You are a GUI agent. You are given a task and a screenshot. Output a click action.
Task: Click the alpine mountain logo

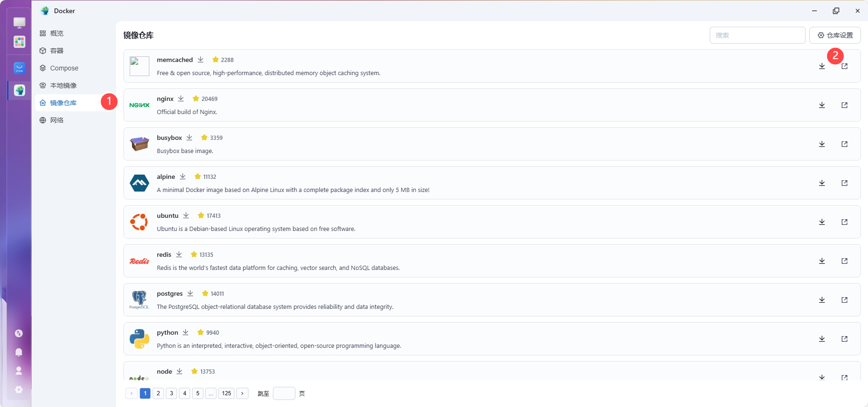tap(139, 183)
